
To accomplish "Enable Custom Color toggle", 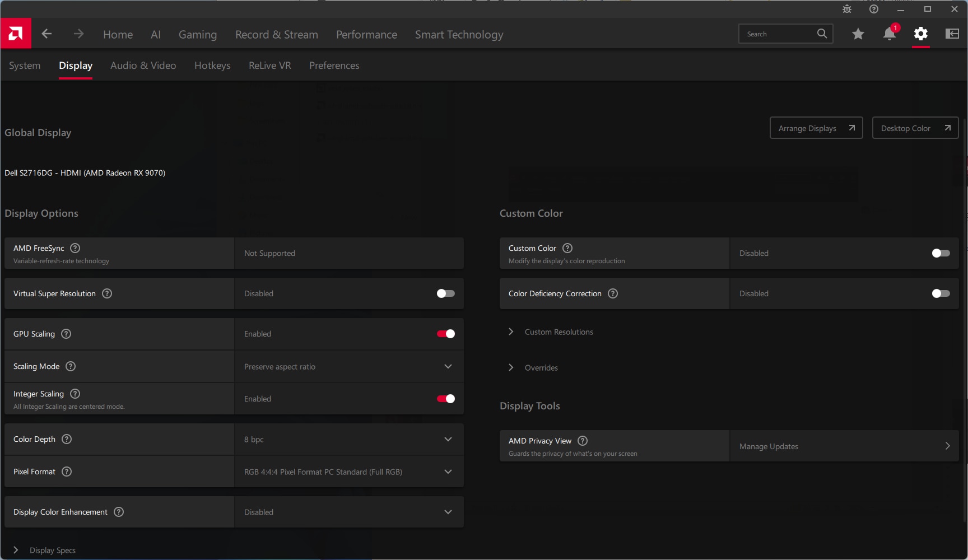I will (x=941, y=253).
